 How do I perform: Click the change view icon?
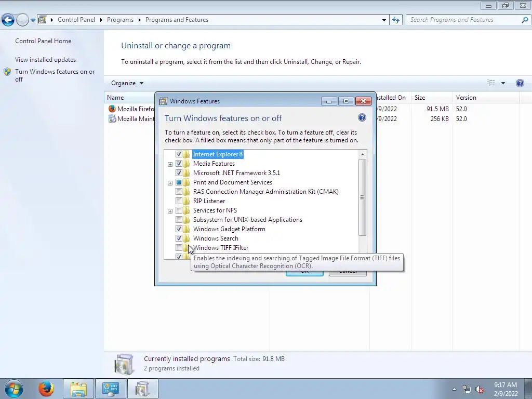point(490,83)
